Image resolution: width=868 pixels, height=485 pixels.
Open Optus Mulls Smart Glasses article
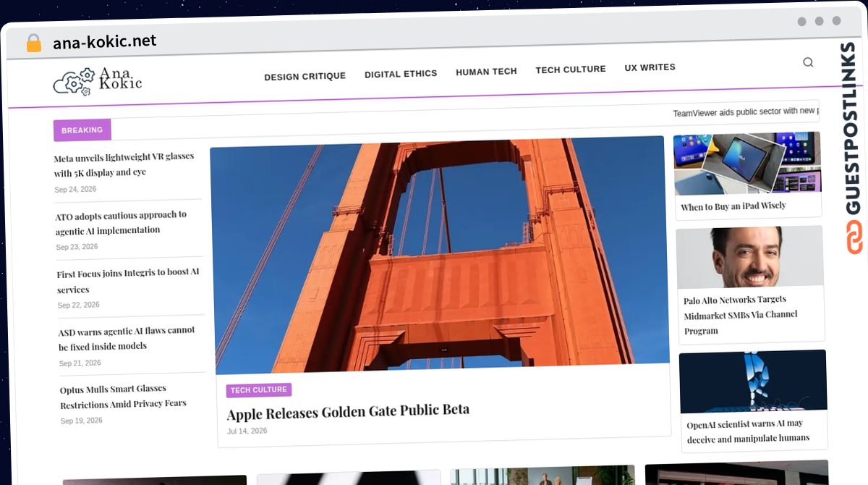tap(123, 396)
